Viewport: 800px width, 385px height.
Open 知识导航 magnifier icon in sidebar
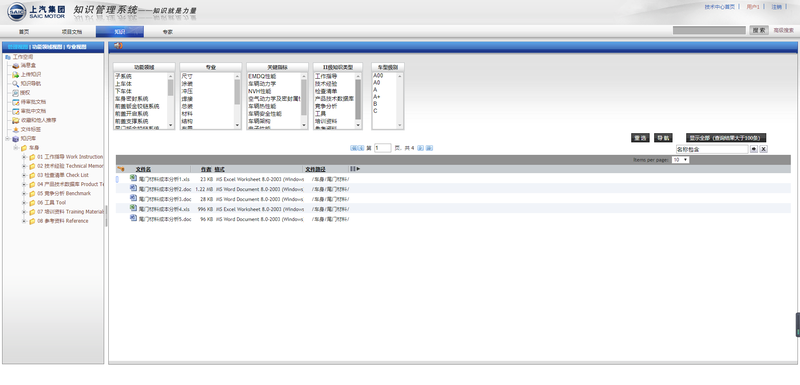tap(16, 84)
